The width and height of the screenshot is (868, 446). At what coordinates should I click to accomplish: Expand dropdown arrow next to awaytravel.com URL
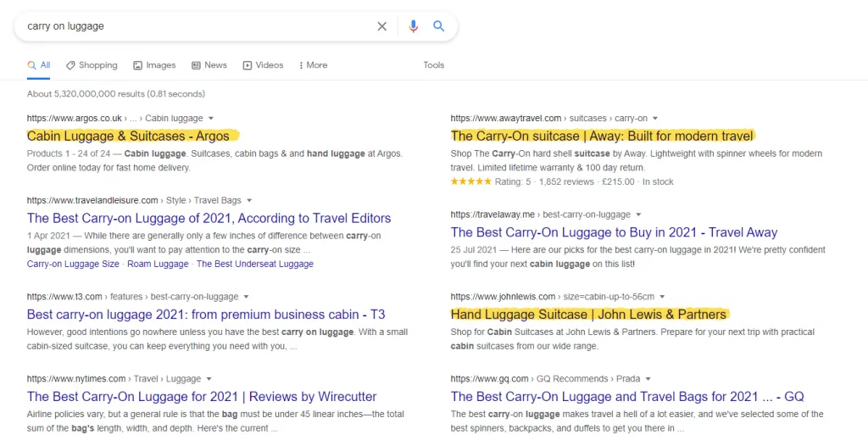click(655, 119)
